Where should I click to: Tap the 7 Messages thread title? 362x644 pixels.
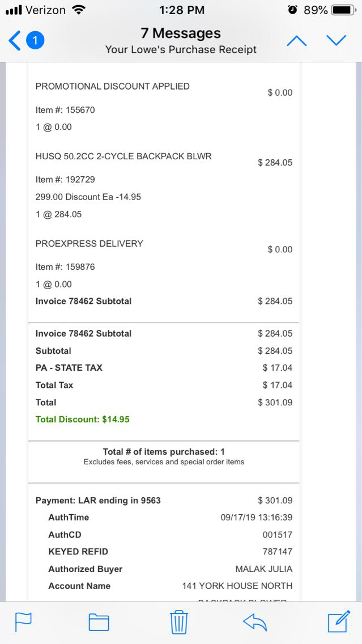tap(181, 33)
